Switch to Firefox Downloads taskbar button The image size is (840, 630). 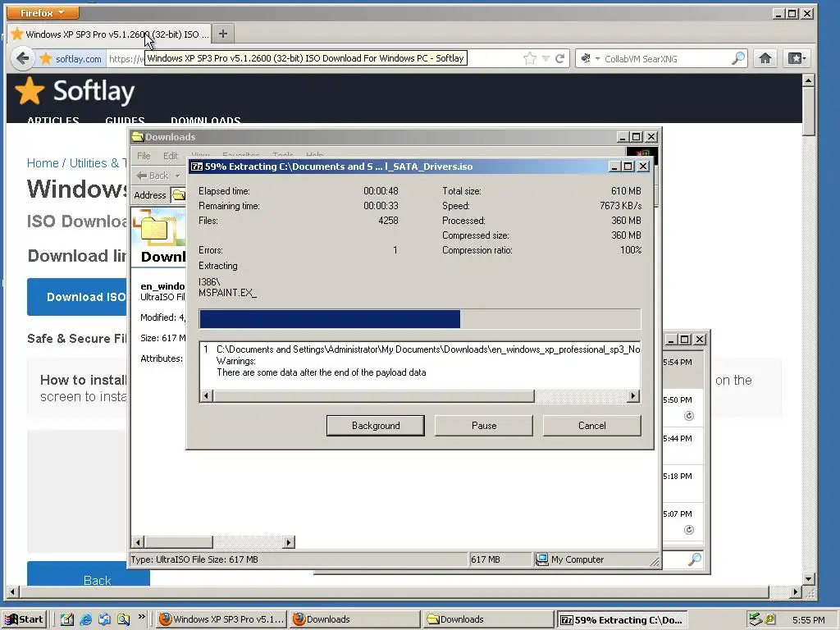pyautogui.click(x=354, y=619)
